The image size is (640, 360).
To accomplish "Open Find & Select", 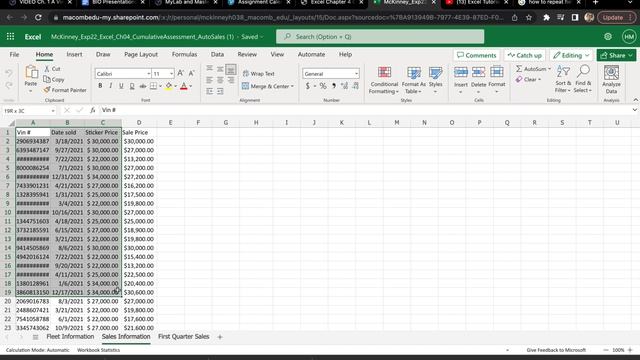I will click(x=583, y=79).
